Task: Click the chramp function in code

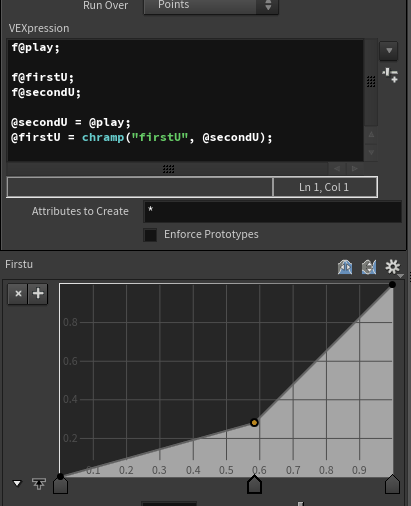Action: [x=103, y=137]
